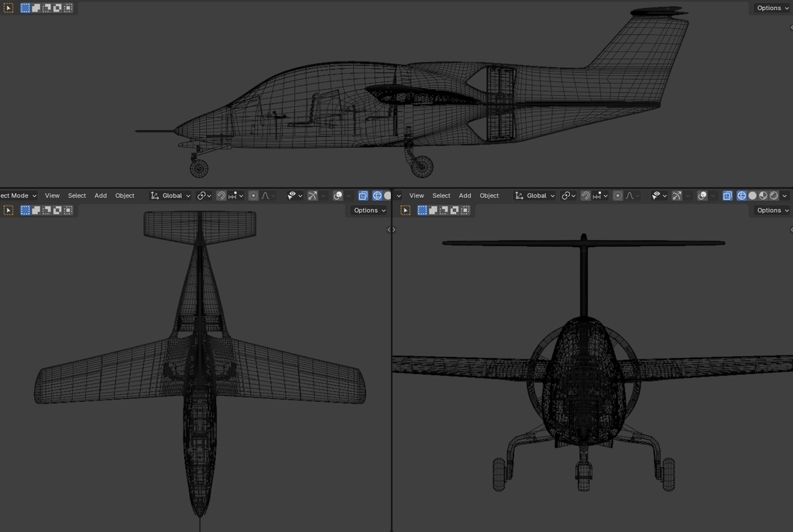Toggle gizmo display in bottom-left viewport header

coord(313,196)
